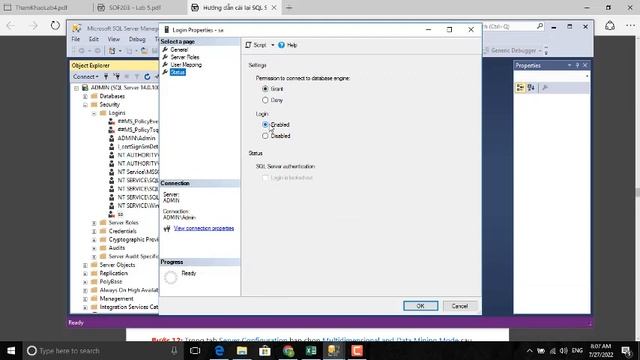The height and width of the screenshot is (360, 640).
Task: Open the Edit menu in SSMS
Action: (x=94, y=39)
